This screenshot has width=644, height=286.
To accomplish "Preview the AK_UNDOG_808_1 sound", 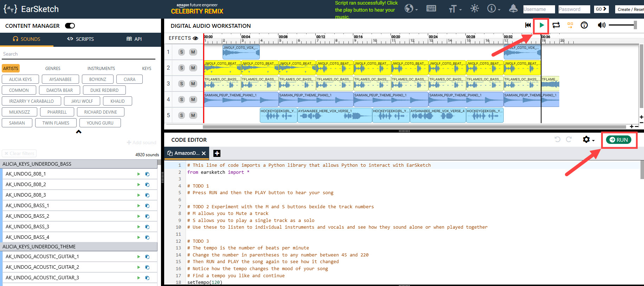I will [x=139, y=174].
